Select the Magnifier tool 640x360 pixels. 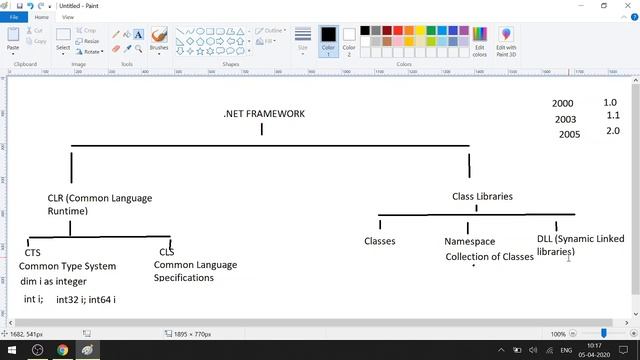pos(138,49)
